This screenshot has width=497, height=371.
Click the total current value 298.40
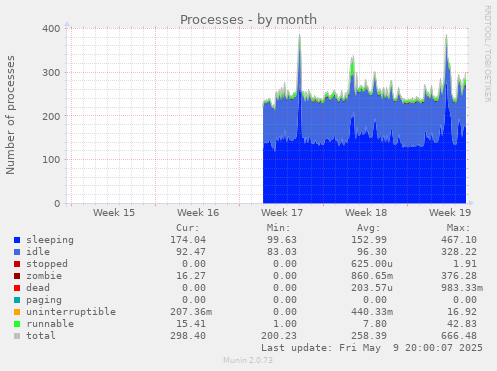[188, 336]
